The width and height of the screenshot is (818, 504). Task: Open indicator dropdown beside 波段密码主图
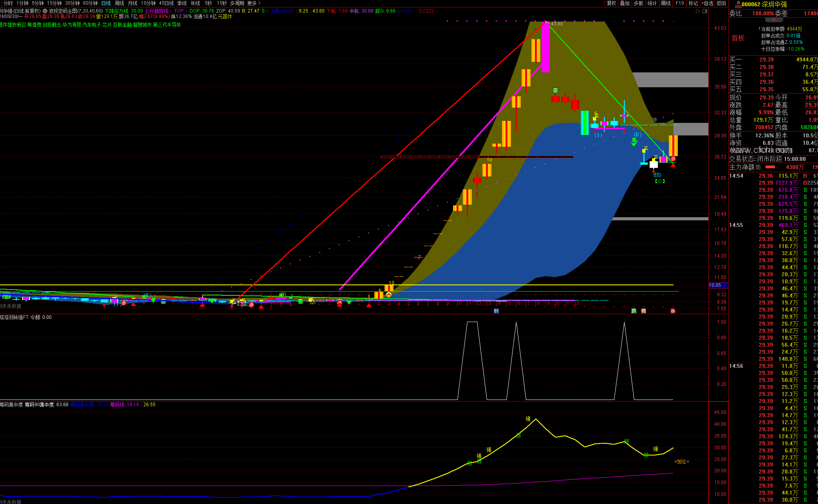click(45, 11)
